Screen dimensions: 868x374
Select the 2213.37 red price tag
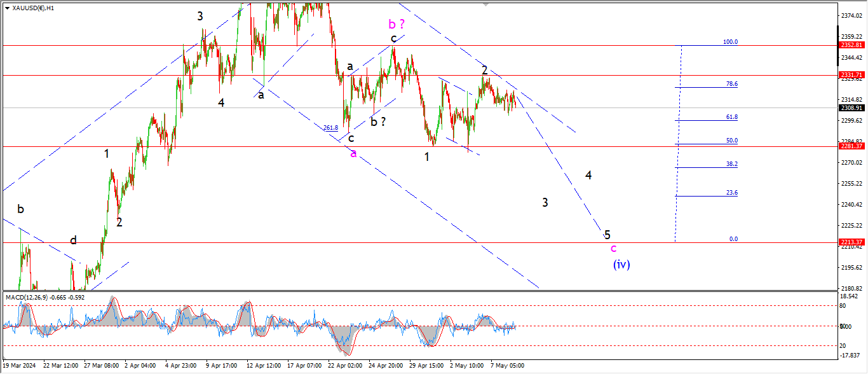(x=852, y=242)
